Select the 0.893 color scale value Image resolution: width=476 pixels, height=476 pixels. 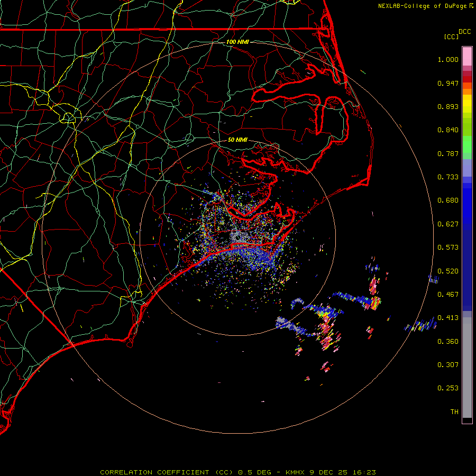coord(448,106)
